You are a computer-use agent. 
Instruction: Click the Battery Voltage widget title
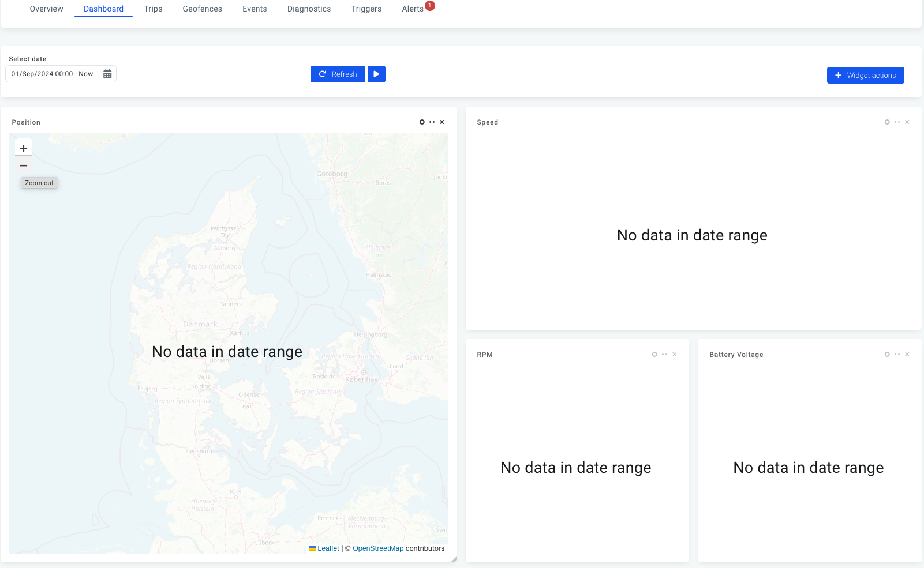(x=736, y=355)
